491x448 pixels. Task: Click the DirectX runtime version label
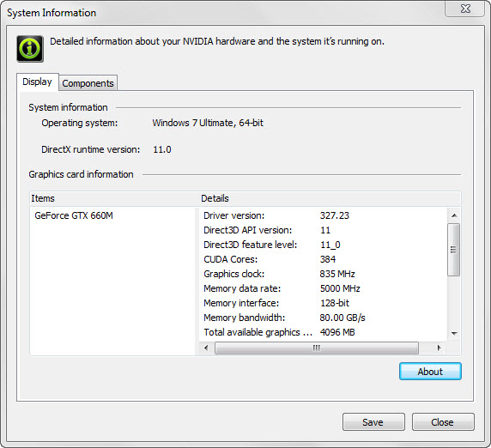click(x=90, y=149)
